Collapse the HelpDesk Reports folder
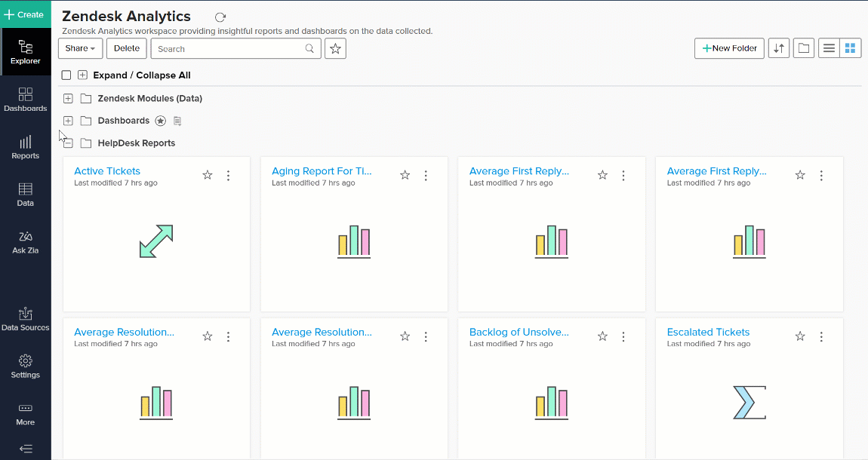 68,143
